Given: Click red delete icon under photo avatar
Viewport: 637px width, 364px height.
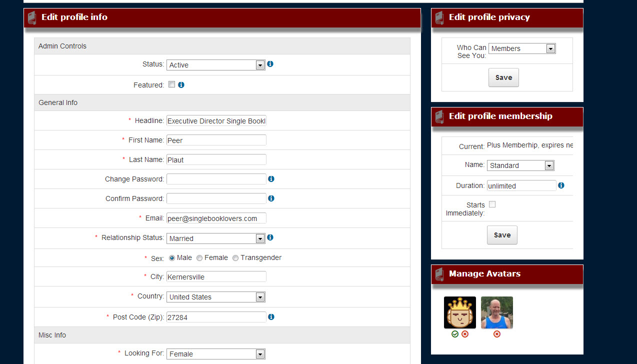Looking at the screenshot, I should point(497,334).
